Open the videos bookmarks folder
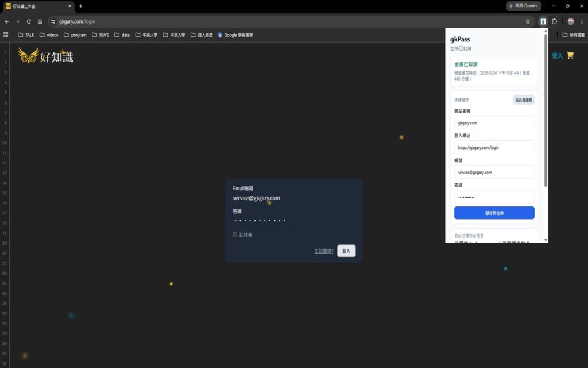 click(x=49, y=35)
